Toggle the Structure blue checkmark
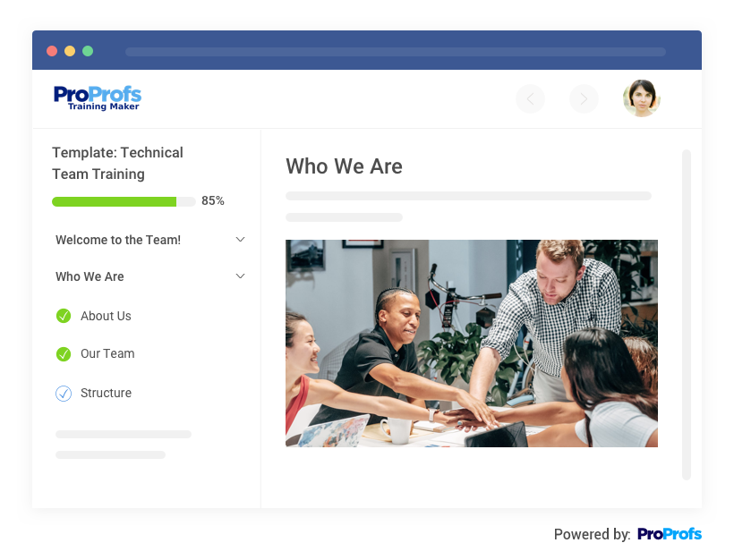734x560 pixels. tap(64, 394)
